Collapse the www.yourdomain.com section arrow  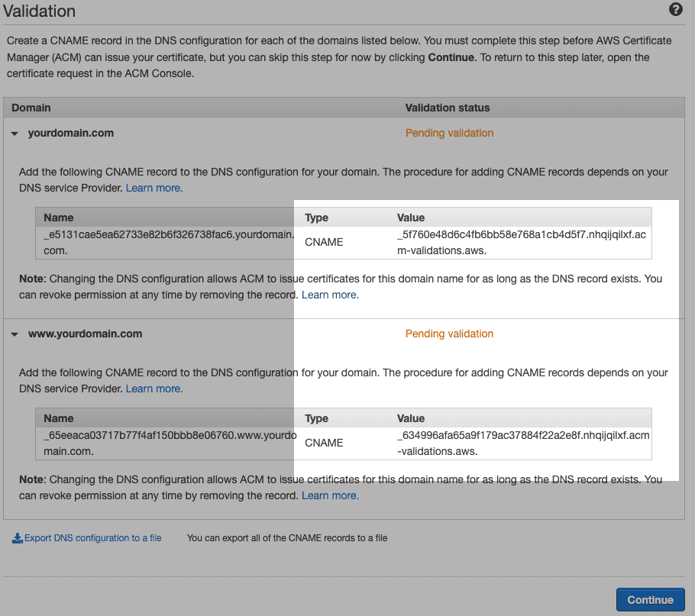click(15, 334)
